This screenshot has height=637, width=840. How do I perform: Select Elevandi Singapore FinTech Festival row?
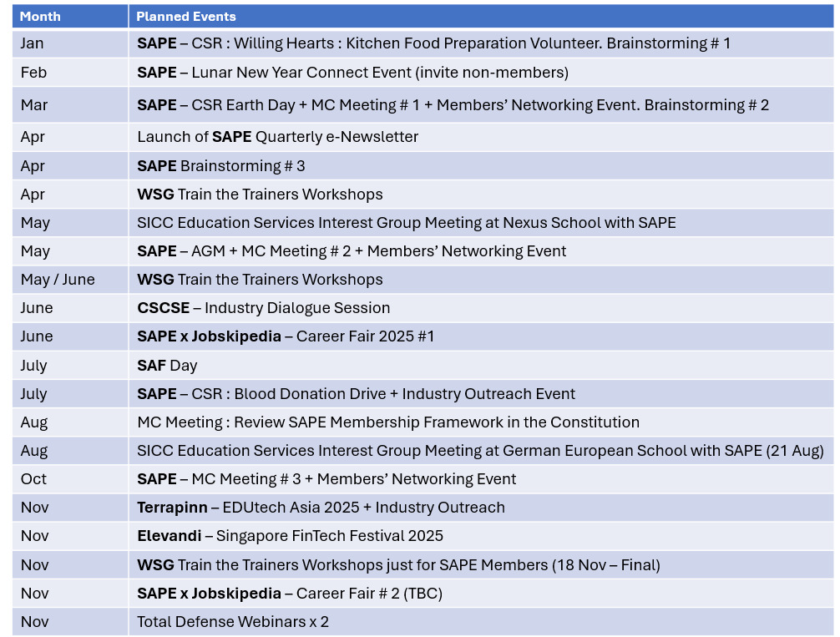coord(290,536)
